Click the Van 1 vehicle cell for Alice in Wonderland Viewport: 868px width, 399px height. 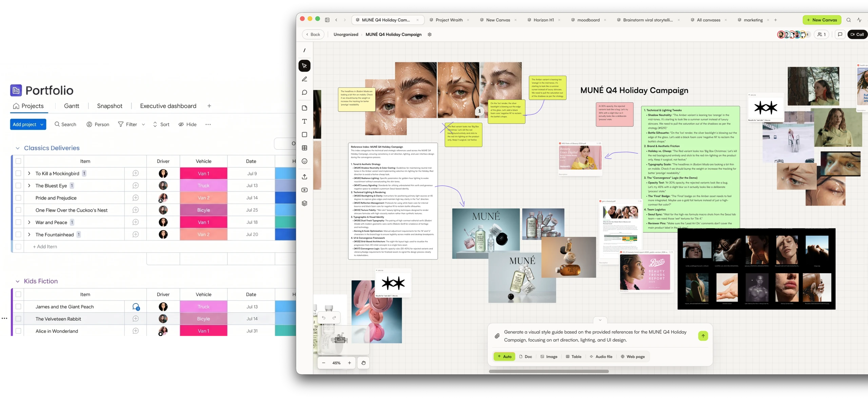coord(203,331)
